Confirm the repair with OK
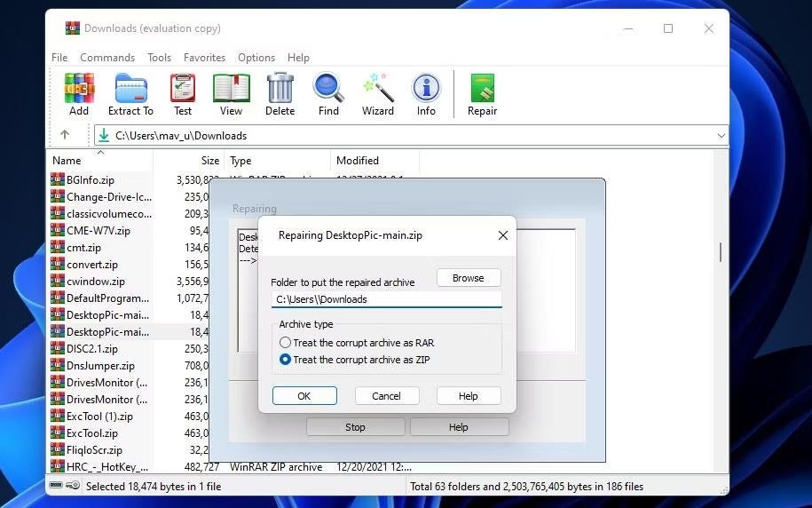Viewport: 812px width, 508px height. 304,396
